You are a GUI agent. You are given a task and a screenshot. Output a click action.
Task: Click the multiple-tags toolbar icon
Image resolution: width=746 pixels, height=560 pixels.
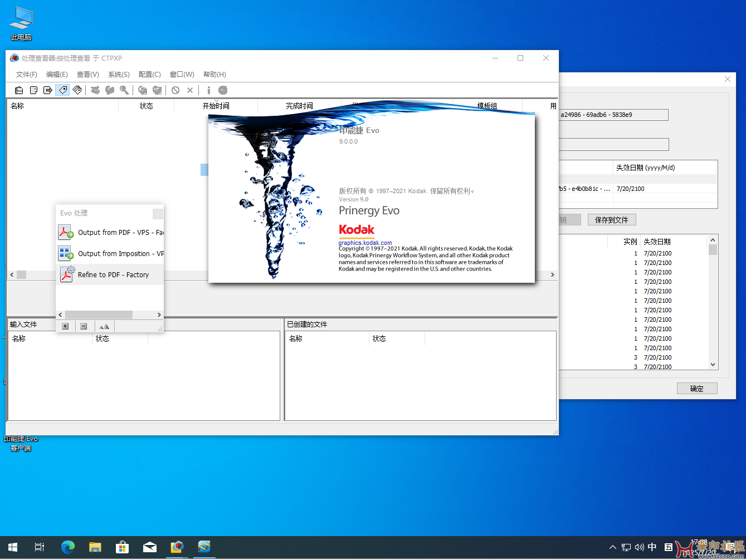click(x=77, y=90)
